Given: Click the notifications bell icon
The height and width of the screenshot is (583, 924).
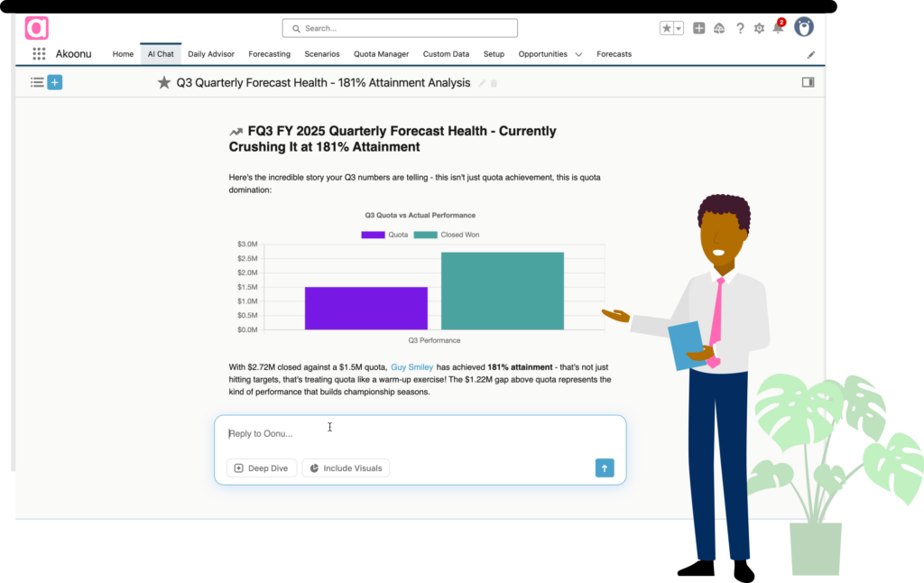Looking at the screenshot, I should 777,29.
